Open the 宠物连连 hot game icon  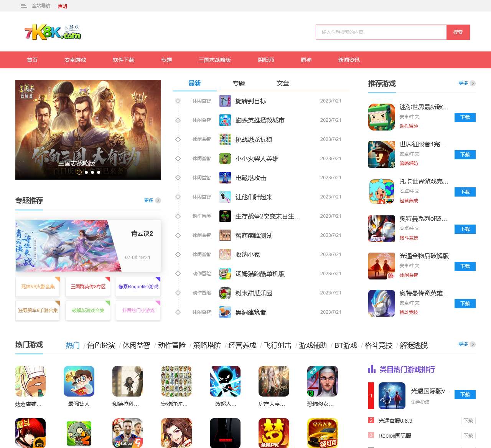click(176, 381)
